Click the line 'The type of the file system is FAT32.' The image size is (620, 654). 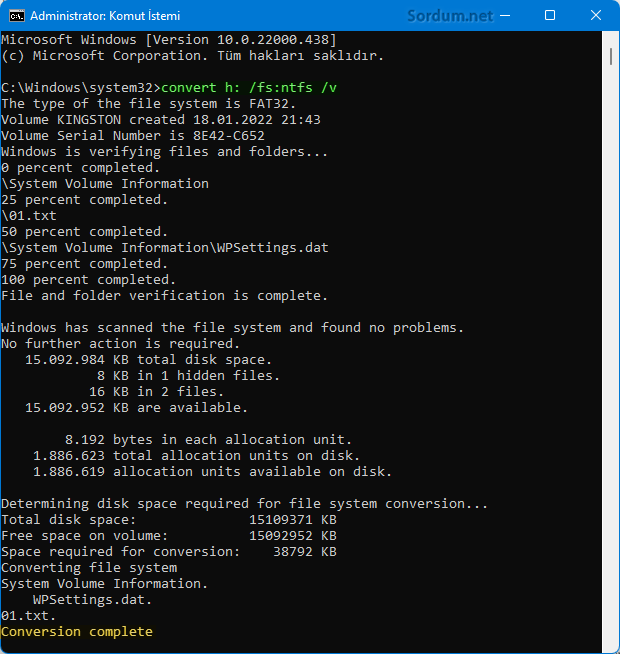click(149, 103)
